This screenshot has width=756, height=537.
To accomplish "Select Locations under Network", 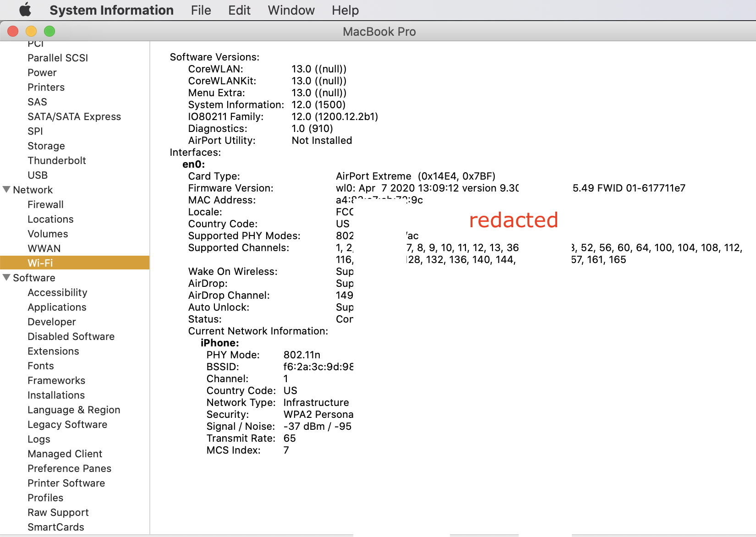I will point(50,219).
